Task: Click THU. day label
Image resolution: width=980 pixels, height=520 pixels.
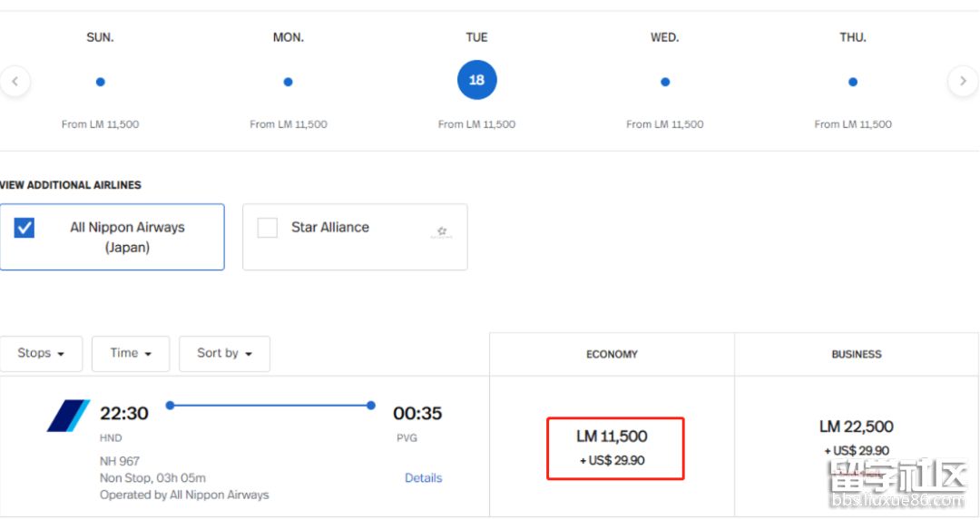Action: coord(853,37)
